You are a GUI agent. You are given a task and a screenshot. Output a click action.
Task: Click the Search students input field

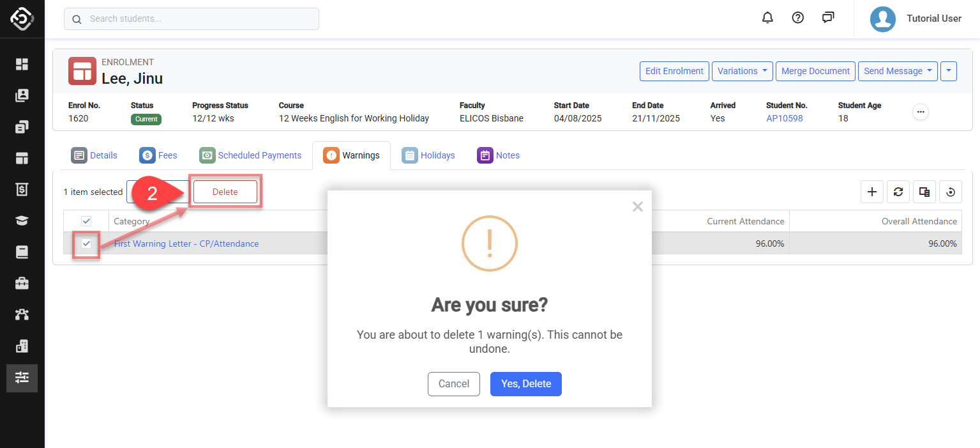(192, 19)
